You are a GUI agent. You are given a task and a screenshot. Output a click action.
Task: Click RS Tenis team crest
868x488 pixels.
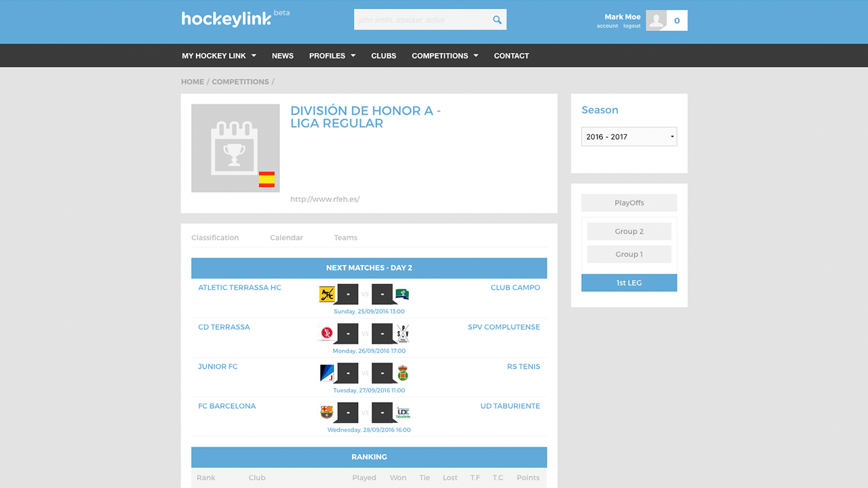pos(403,373)
